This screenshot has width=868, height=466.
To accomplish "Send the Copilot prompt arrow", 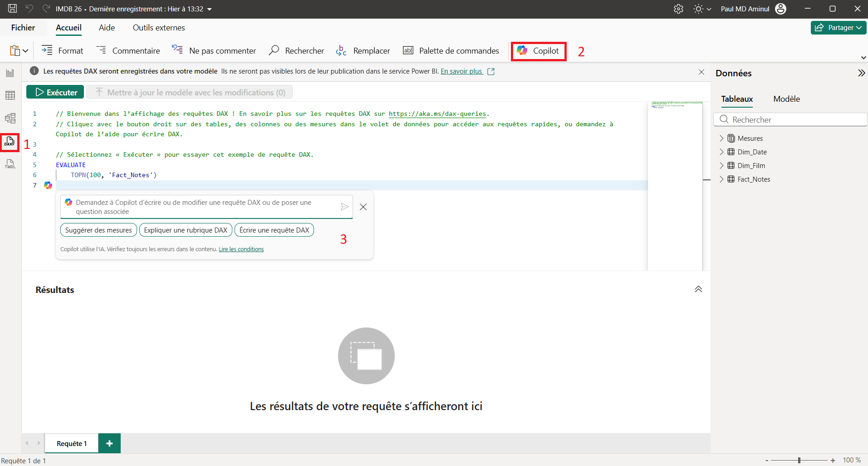I will 344,207.
